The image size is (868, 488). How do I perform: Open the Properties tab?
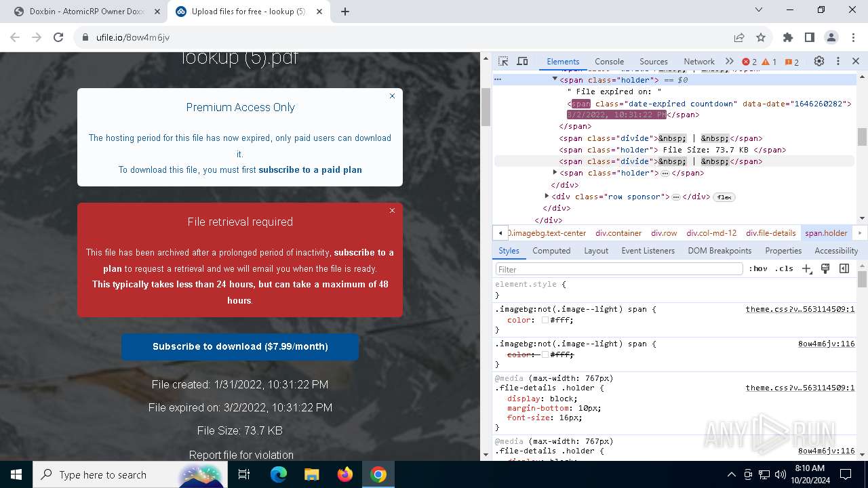783,250
